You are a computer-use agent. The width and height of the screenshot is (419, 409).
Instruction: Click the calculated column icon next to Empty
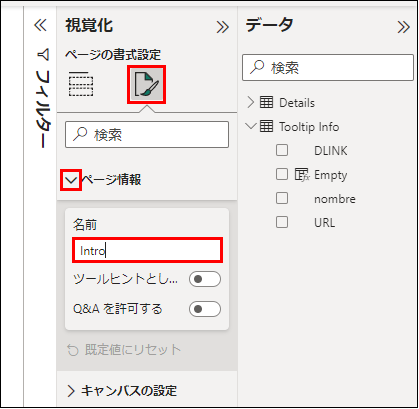tap(302, 174)
